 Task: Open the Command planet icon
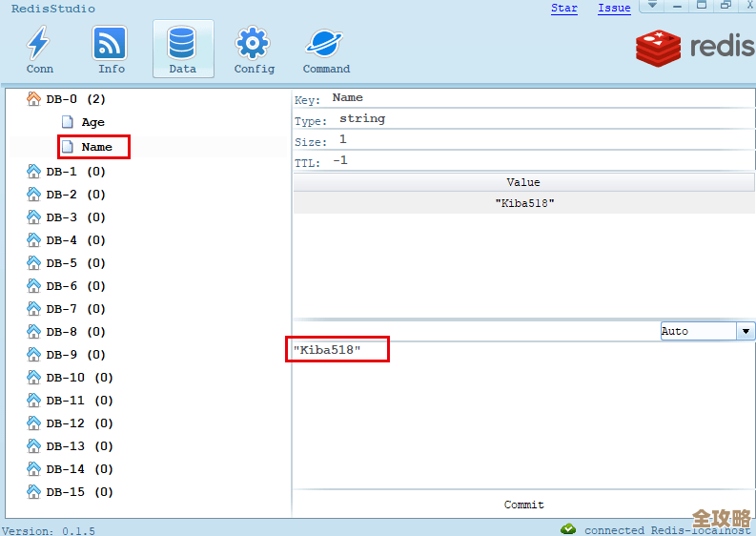tap(325, 44)
